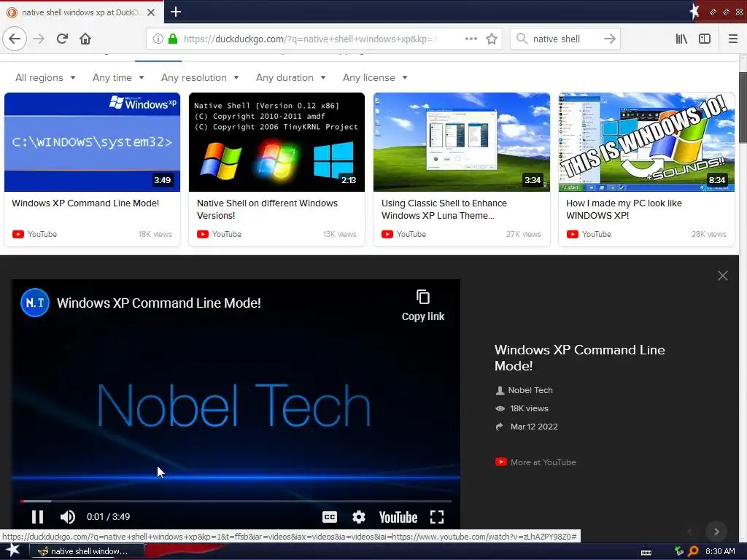Toggle the sidebar view icon
The image size is (747, 560).
(x=705, y=39)
